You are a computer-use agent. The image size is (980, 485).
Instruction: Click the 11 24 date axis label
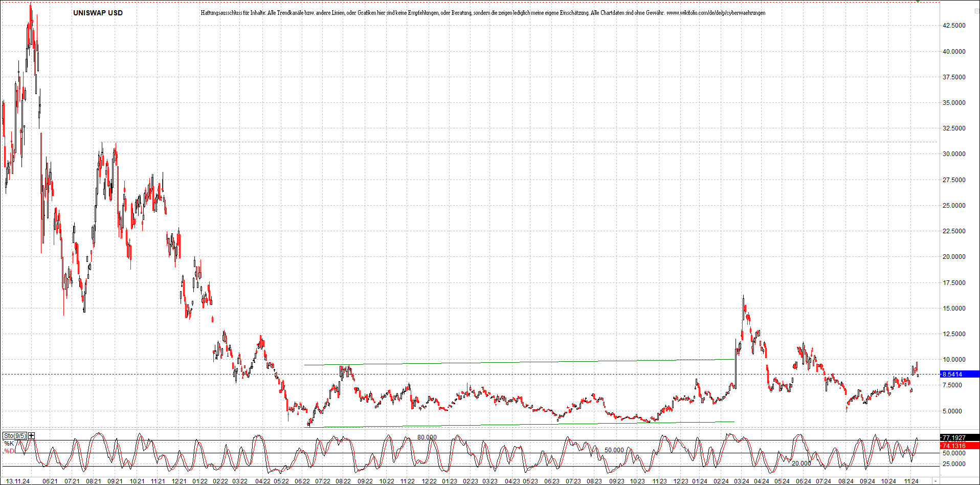[911, 481]
